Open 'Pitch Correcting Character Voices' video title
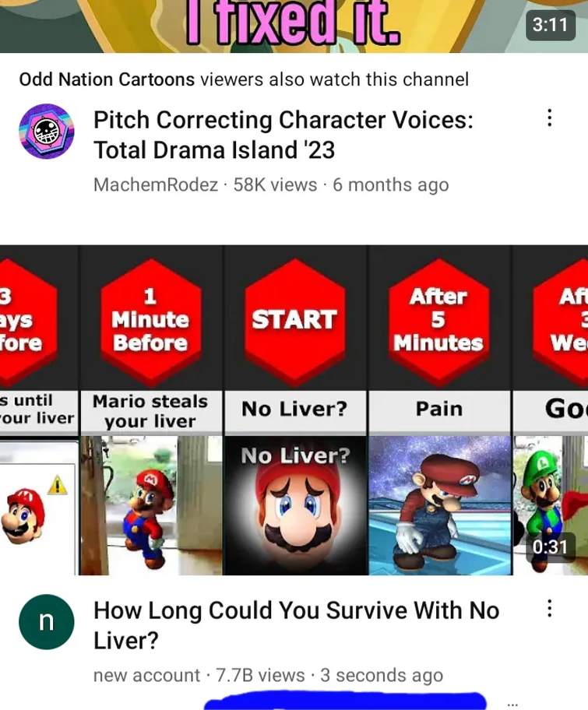Image resolution: width=588 pixels, height=710 pixels. pos(283,135)
